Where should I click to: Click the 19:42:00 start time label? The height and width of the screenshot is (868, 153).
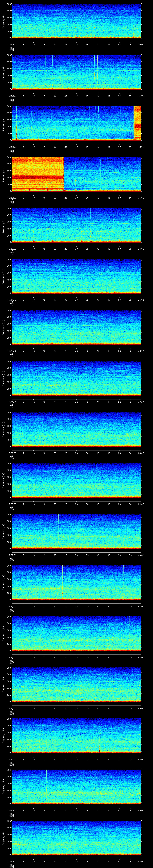[12, 708]
